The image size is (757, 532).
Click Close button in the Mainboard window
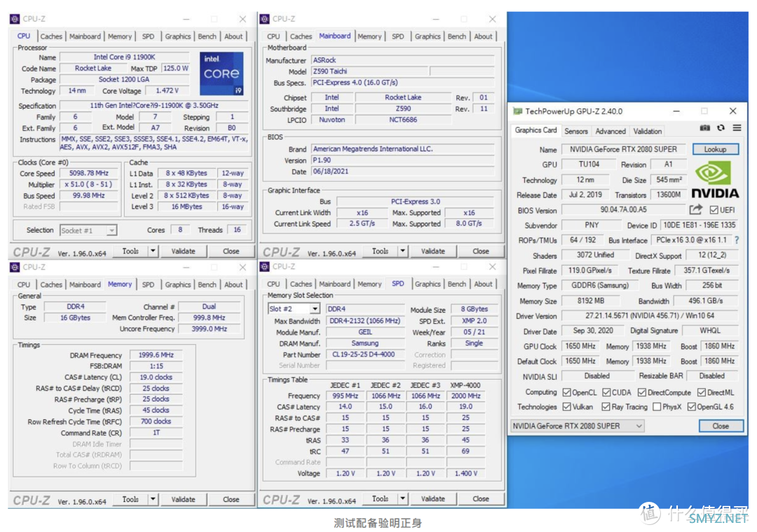(x=480, y=251)
